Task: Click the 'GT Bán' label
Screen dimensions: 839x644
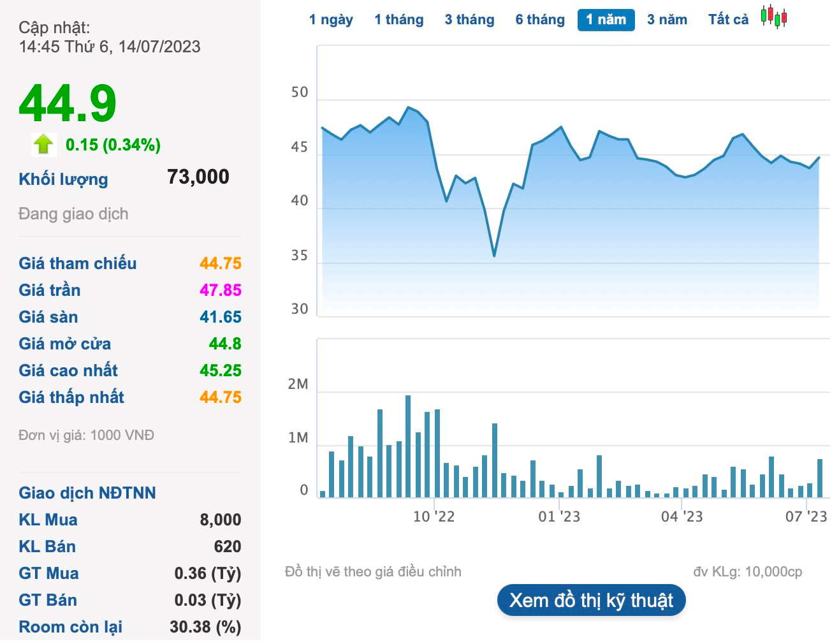Action: click(48, 600)
